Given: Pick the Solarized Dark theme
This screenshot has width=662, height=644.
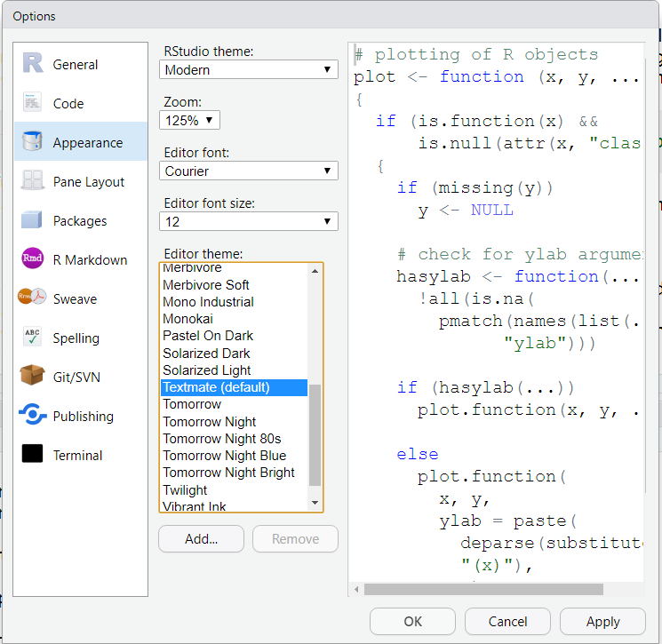Looking at the screenshot, I should tap(206, 353).
